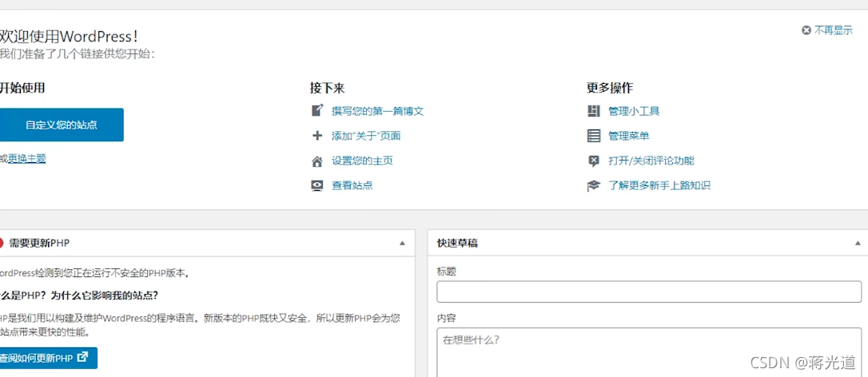Open the 了解更多新手上路知识 link
This screenshot has width=868, height=377.
click(x=659, y=186)
